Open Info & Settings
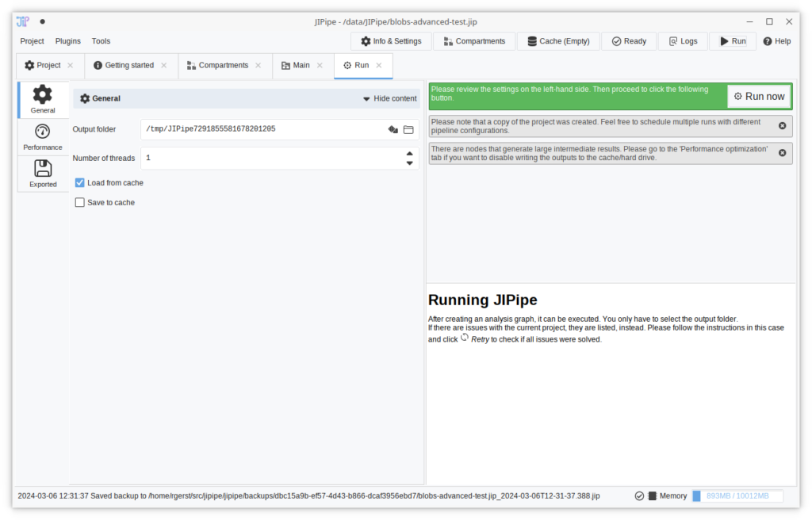 391,41
